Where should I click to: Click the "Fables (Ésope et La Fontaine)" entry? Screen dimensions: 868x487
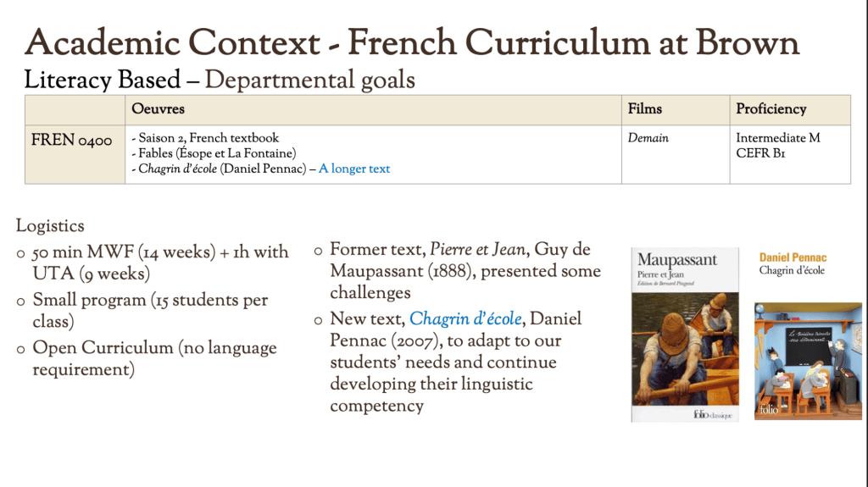pos(213,153)
